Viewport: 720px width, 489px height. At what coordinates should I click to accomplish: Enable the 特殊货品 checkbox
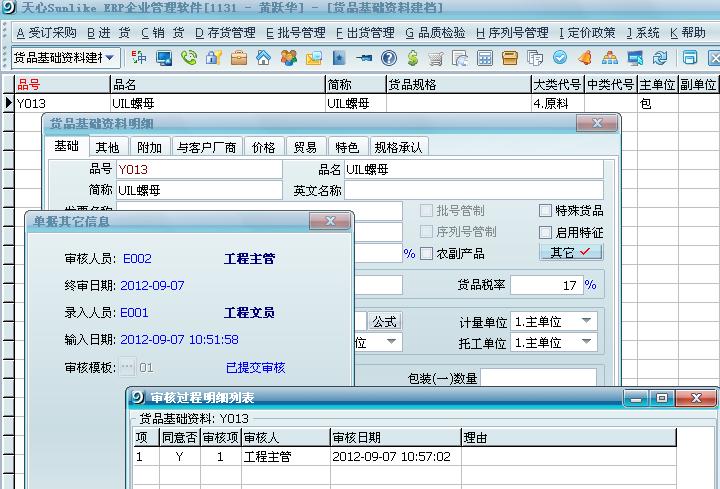pyautogui.click(x=546, y=211)
